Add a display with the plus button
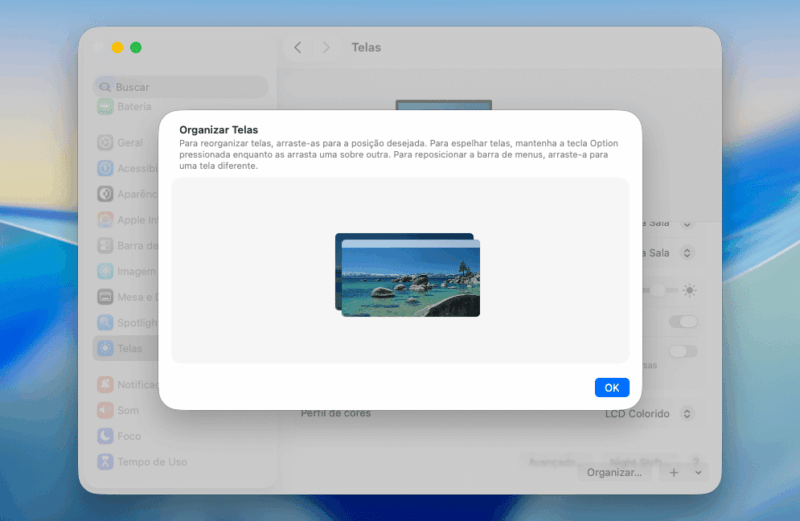Screen dimensions: 800x521 (673, 473)
